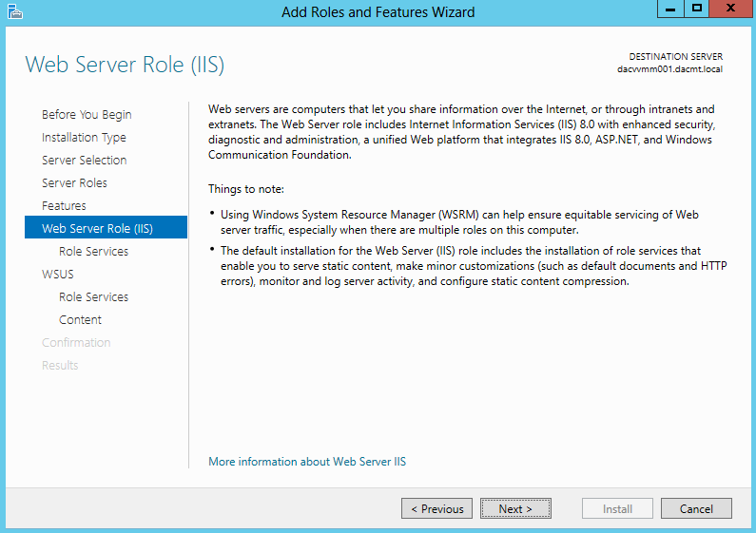Click the Previous button

(436, 508)
